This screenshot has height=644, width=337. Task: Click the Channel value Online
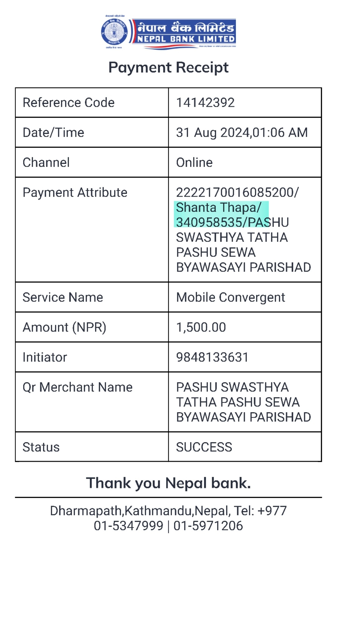tap(194, 163)
